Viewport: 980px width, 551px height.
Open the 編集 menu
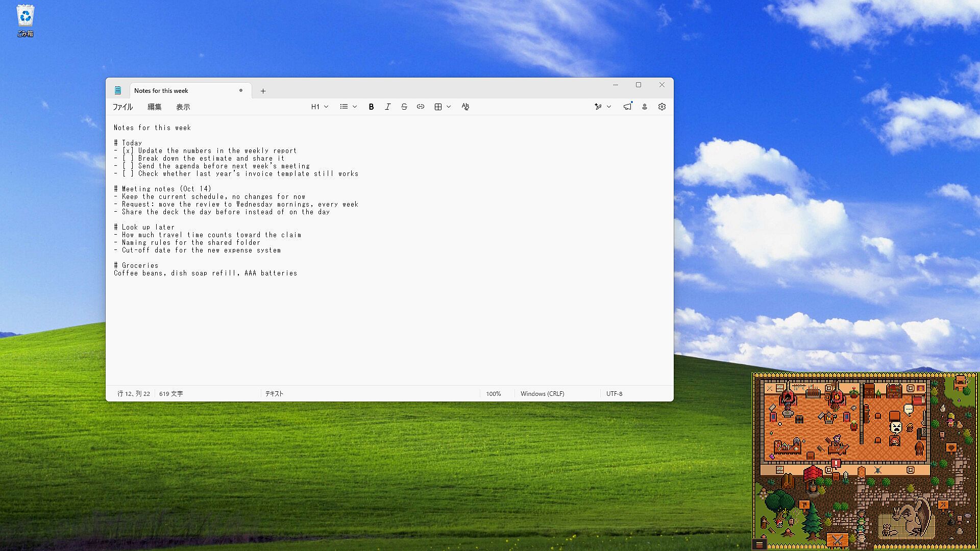pyautogui.click(x=154, y=107)
